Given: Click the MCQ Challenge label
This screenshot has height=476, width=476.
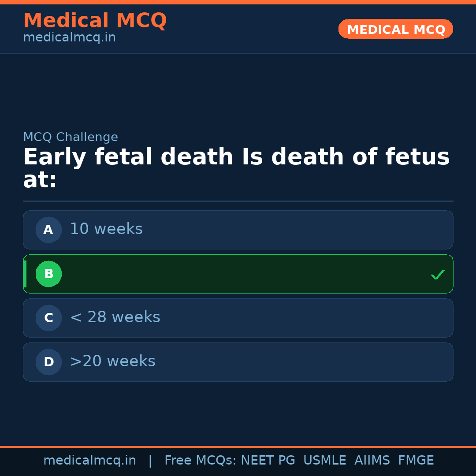Looking at the screenshot, I should coord(71,137).
